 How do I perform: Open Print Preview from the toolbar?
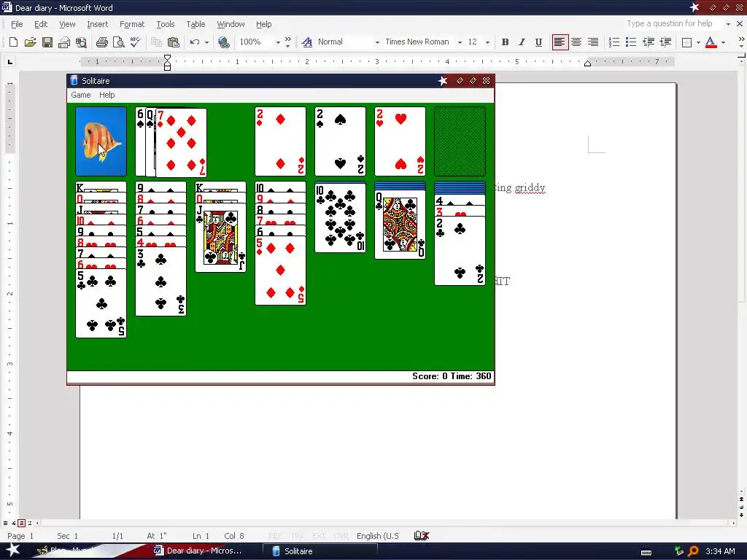tap(119, 42)
